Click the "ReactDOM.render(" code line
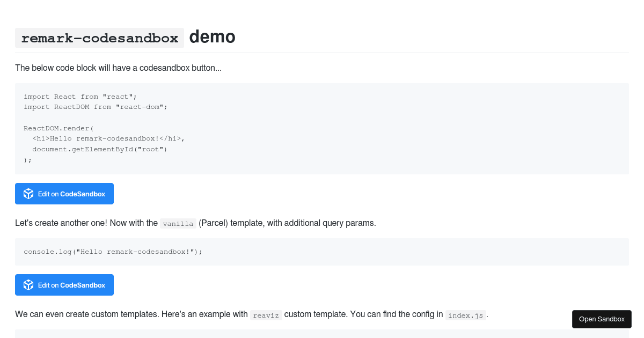644x338 pixels. coord(58,128)
